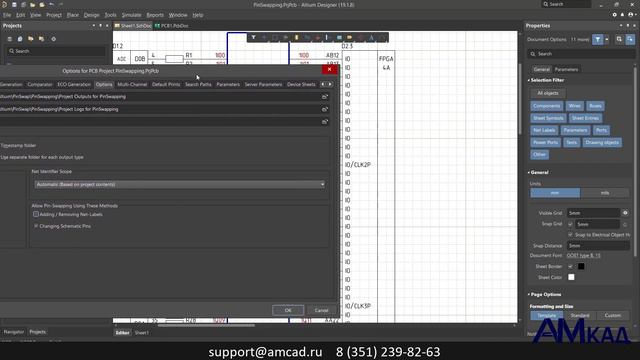
Task: Click the Snap Distance input field
Action: point(598,246)
